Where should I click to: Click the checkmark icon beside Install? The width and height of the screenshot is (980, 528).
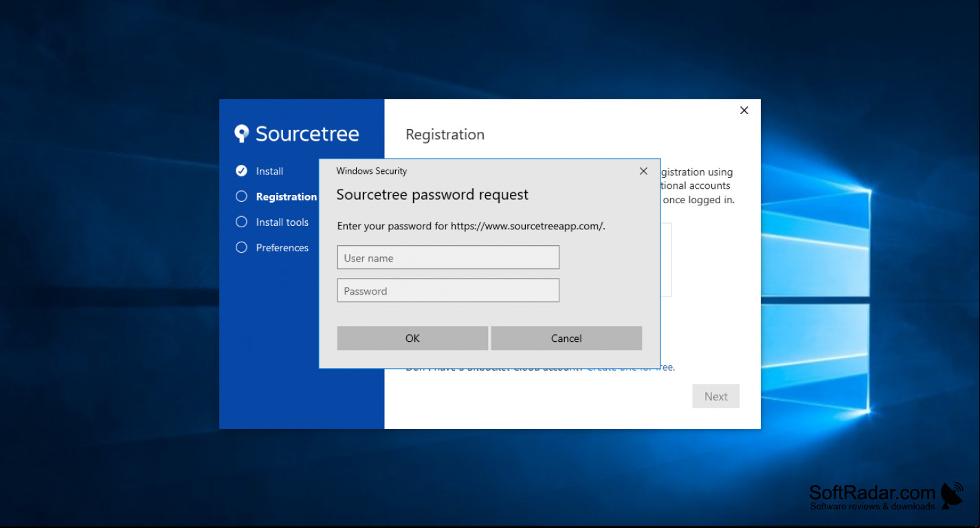pos(241,171)
